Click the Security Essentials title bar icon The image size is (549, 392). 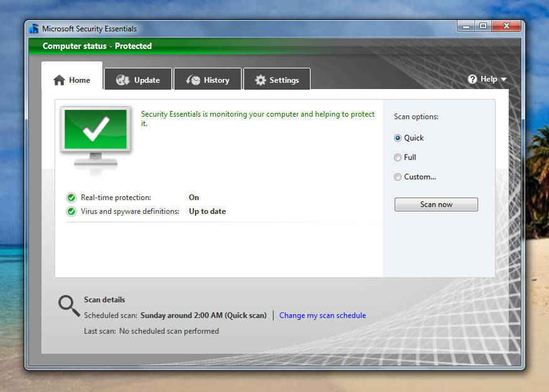pyautogui.click(x=34, y=28)
